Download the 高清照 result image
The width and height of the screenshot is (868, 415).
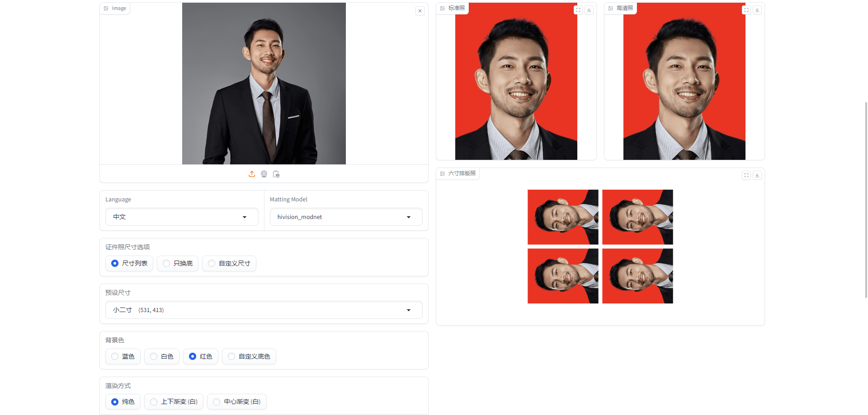[757, 10]
